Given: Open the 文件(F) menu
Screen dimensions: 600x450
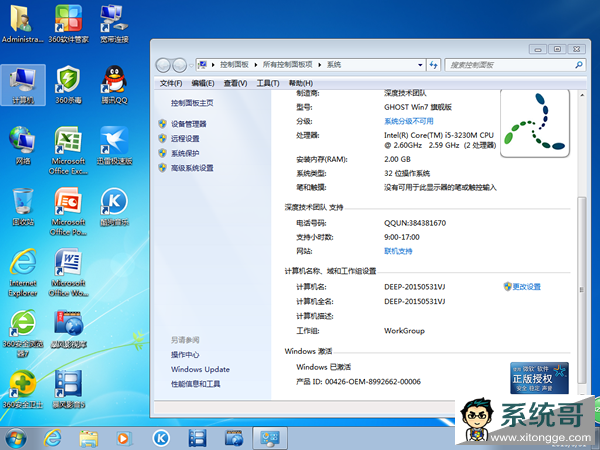Looking at the screenshot, I should [x=171, y=83].
